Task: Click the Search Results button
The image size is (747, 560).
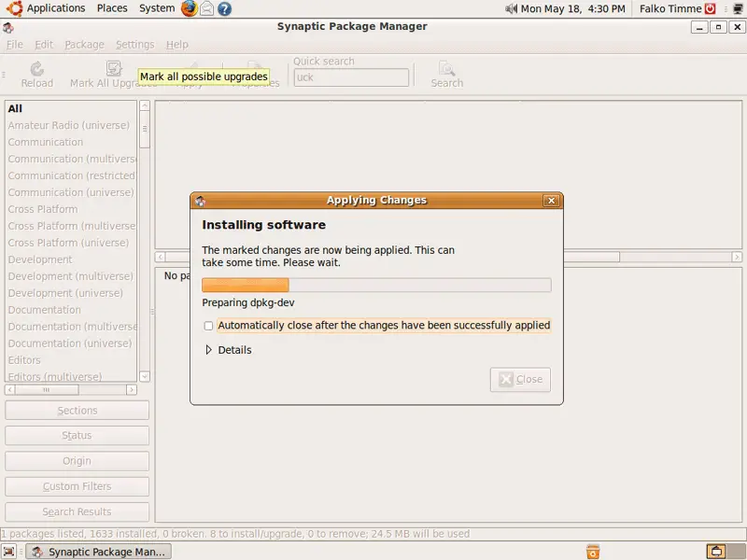Action: tap(77, 511)
